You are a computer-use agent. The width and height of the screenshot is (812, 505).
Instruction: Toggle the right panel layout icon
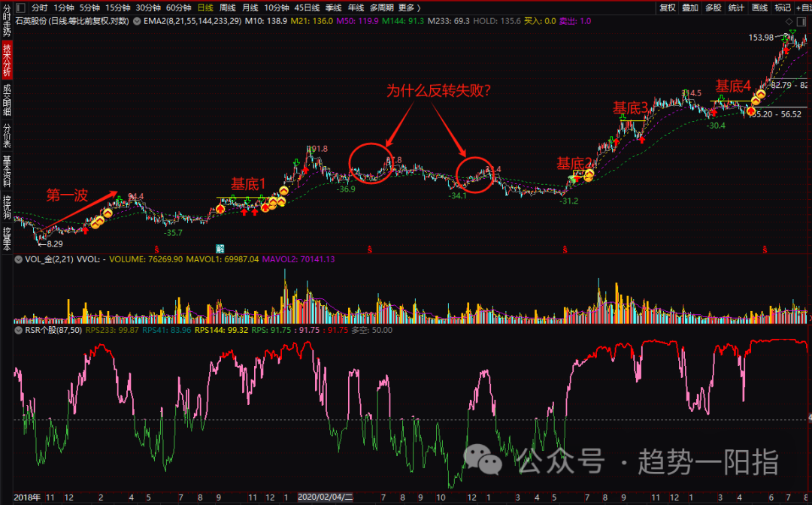[801, 21]
